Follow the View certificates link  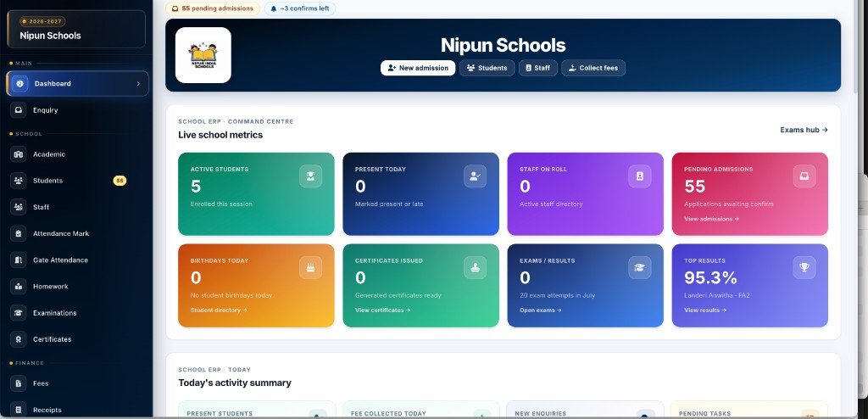[x=382, y=310]
